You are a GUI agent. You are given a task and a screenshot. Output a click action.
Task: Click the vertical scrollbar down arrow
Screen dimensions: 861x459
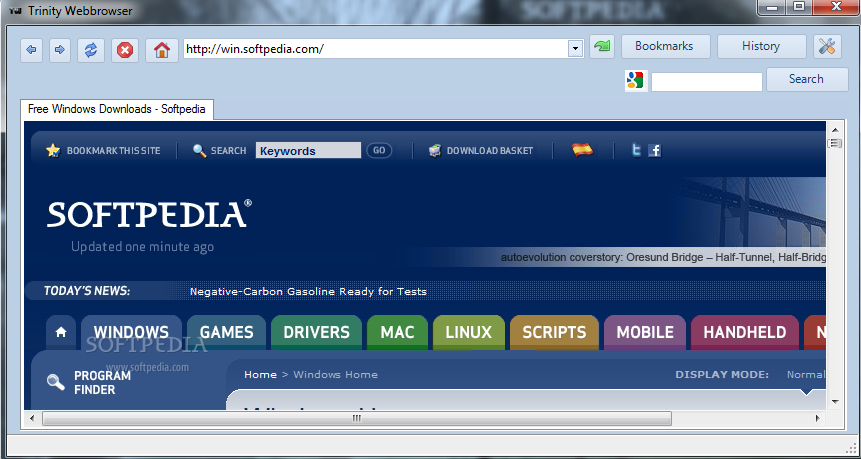pyautogui.click(x=835, y=401)
